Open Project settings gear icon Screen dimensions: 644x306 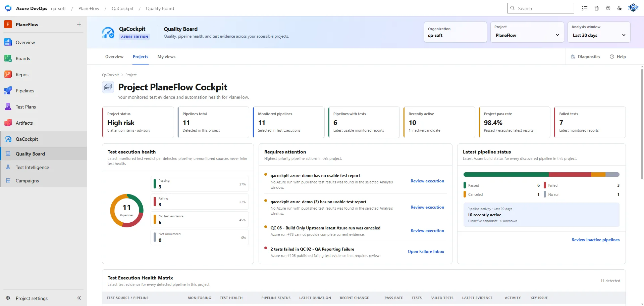8,298
